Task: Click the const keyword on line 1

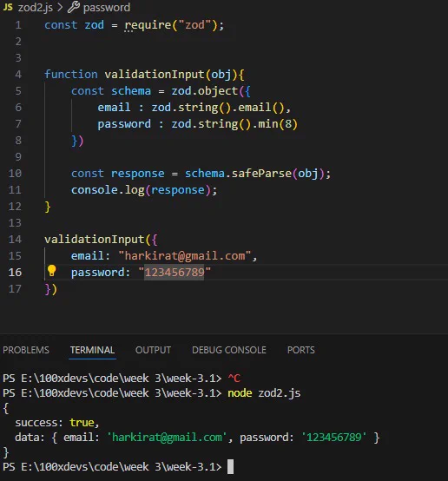Action: point(61,25)
